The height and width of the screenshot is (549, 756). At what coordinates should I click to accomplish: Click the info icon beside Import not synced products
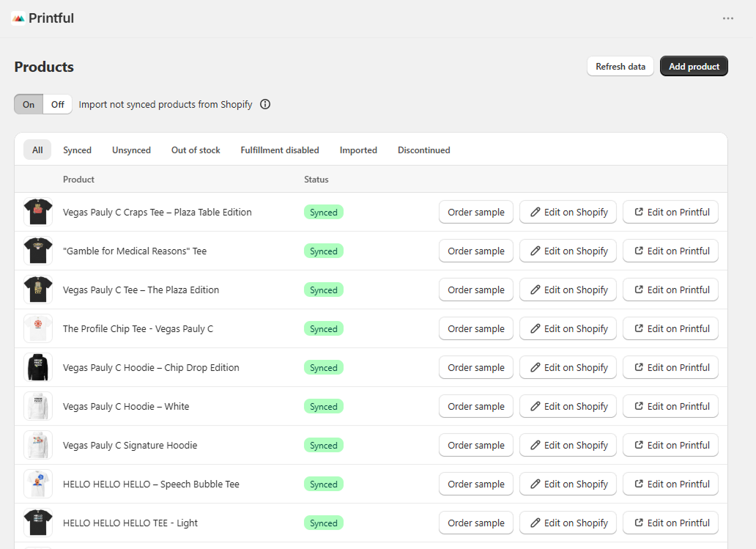coord(265,104)
